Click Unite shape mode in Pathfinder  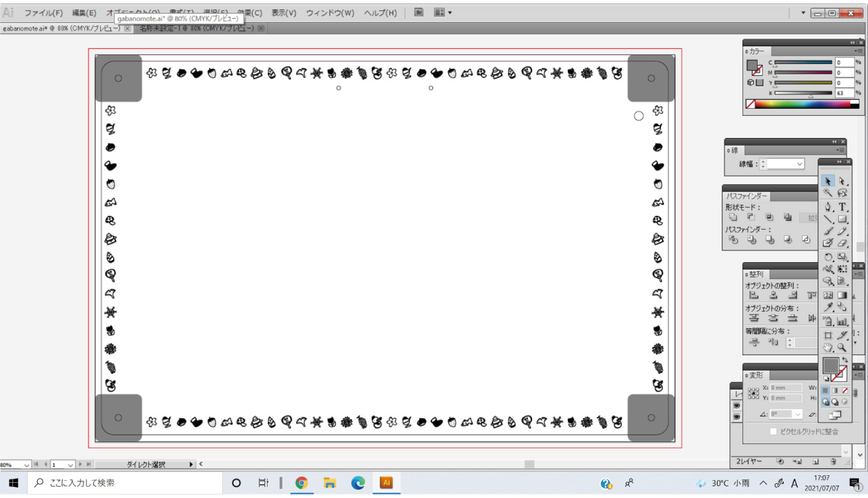[x=733, y=217]
